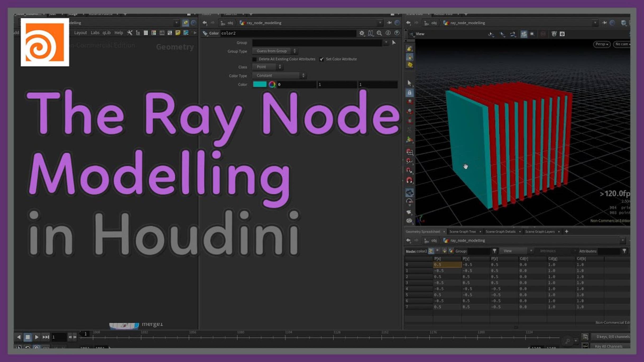The width and height of the screenshot is (644, 362).
Task: Open the network editor Help menu
Action: [x=118, y=33]
